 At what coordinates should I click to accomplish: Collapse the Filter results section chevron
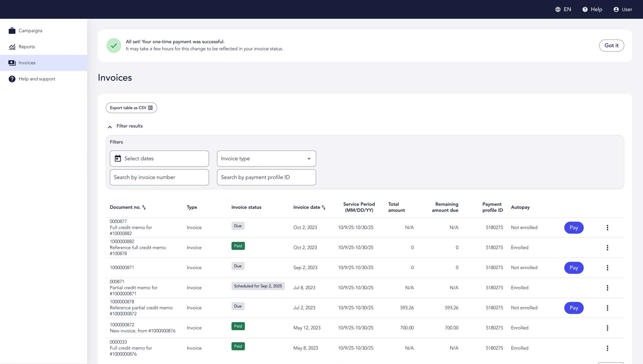tap(110, 127)
